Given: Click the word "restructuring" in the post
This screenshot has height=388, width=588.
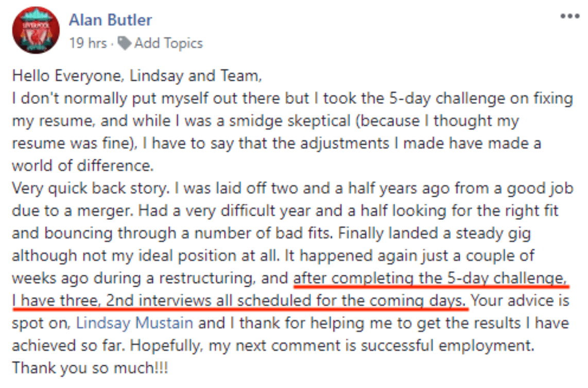Looking at the screenshot, I should pos(215,278).
